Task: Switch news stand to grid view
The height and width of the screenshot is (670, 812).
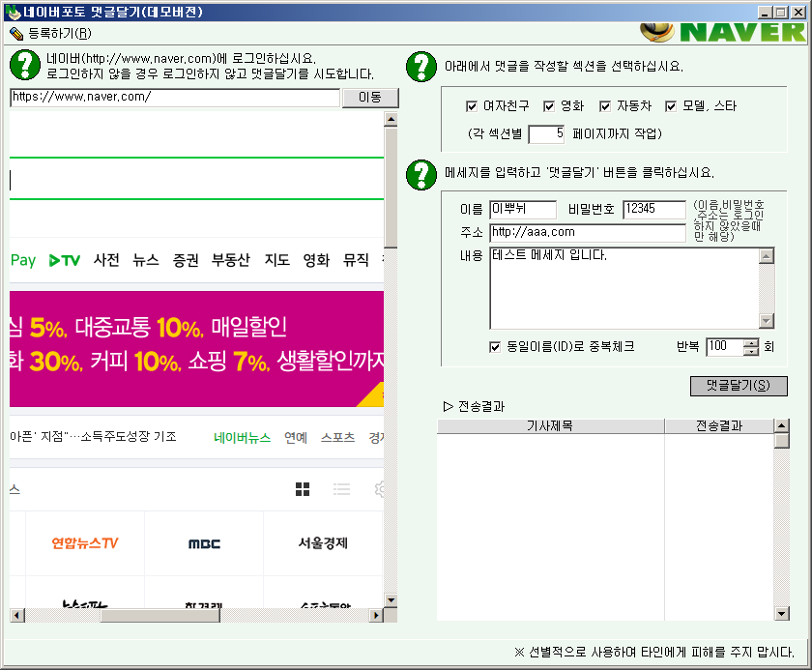Action: [303, 489]
